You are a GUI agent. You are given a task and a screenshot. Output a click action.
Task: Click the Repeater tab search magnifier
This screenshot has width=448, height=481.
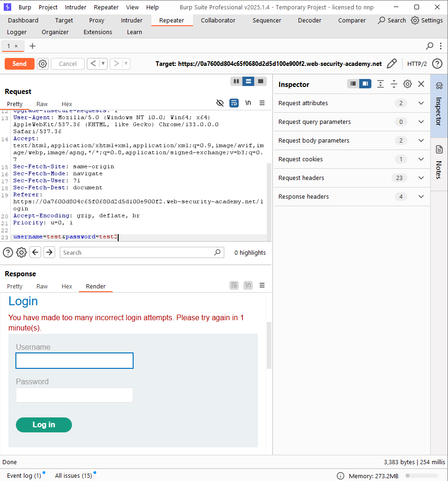tap(429, 46)
